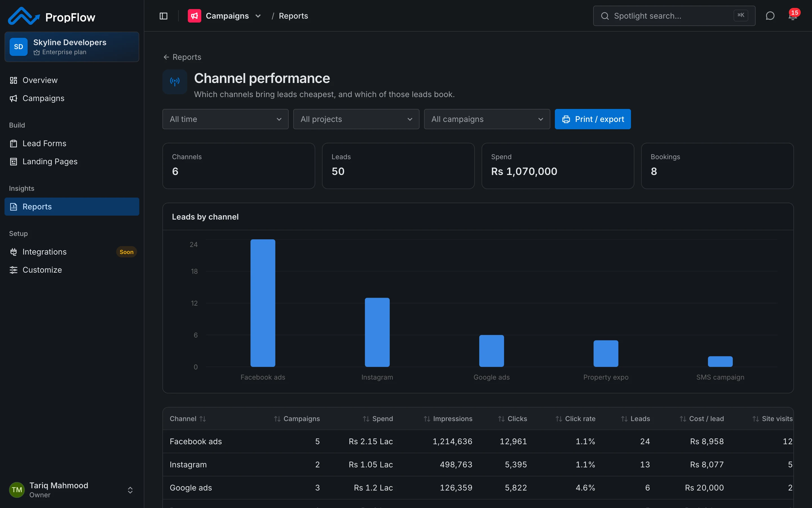
Task: Open the Skyline Developers workspace switcher
Action: tap(72, 47)
